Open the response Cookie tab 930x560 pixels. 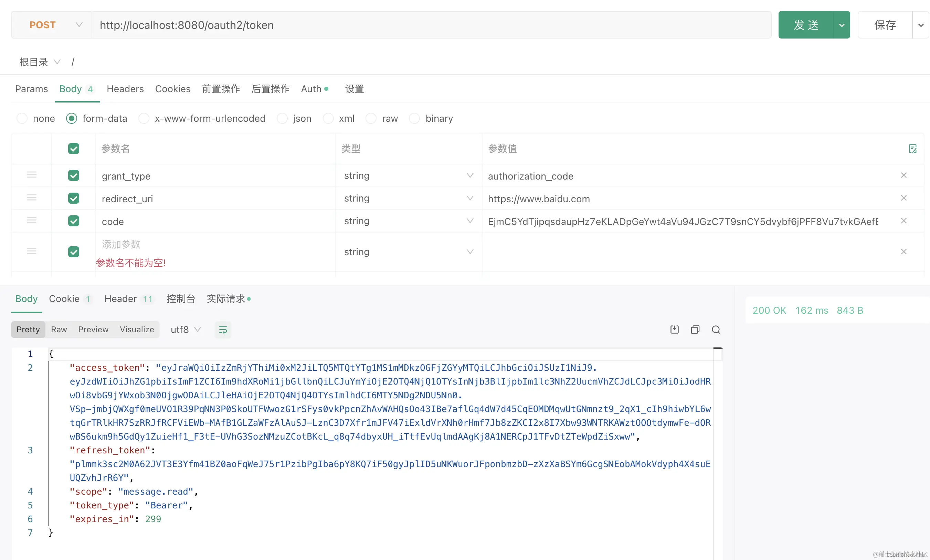click(64, 299)
